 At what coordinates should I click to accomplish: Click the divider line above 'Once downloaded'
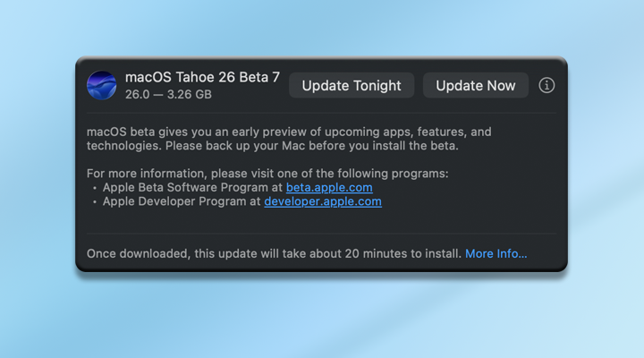pyautogui.click(x=321, y=234)
